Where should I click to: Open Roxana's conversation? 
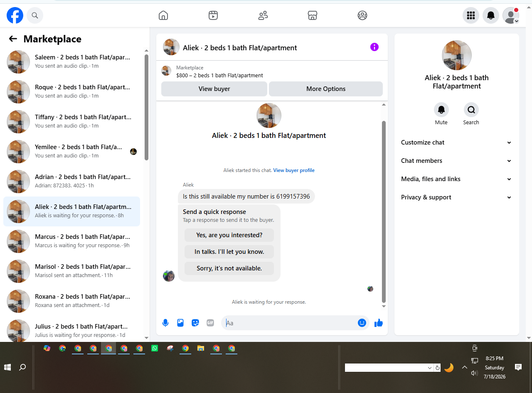coord(71,301)
